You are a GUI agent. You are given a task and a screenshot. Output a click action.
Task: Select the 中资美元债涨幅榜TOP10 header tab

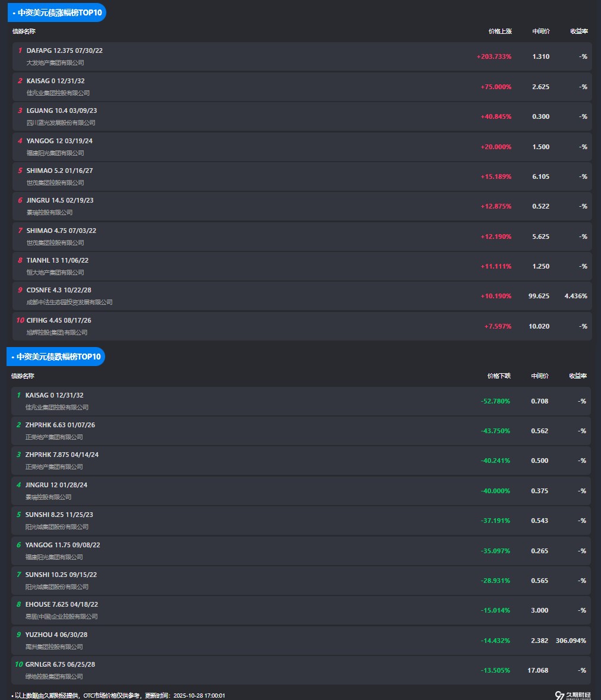[56, 12]
